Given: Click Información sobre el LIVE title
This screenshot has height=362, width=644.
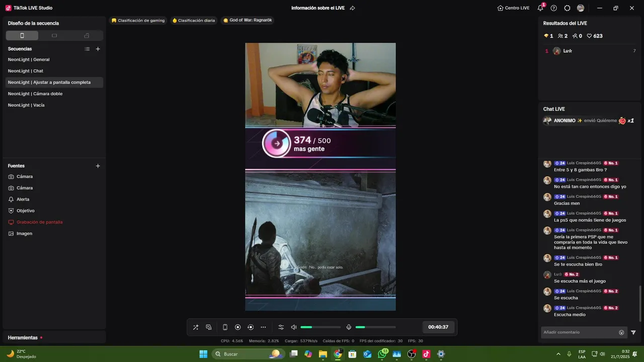Looking at the screenshot, I should pyautogui.click(x=318, y=8).
